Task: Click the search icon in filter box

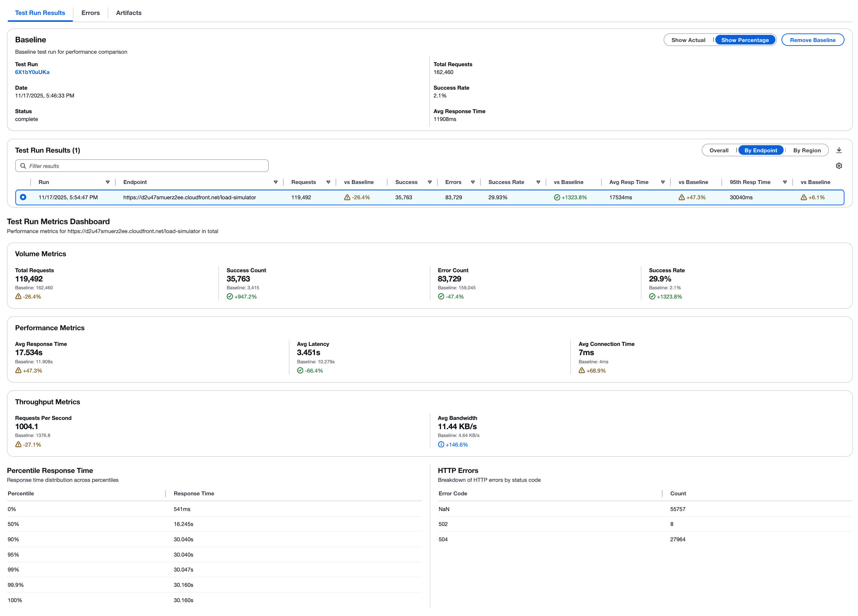Action: tap(23, 166)
